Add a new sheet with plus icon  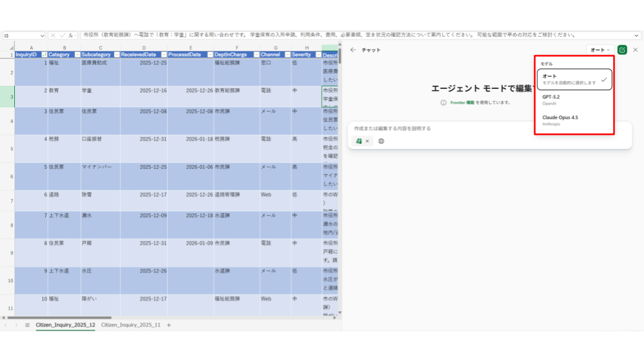click(170, 325)
